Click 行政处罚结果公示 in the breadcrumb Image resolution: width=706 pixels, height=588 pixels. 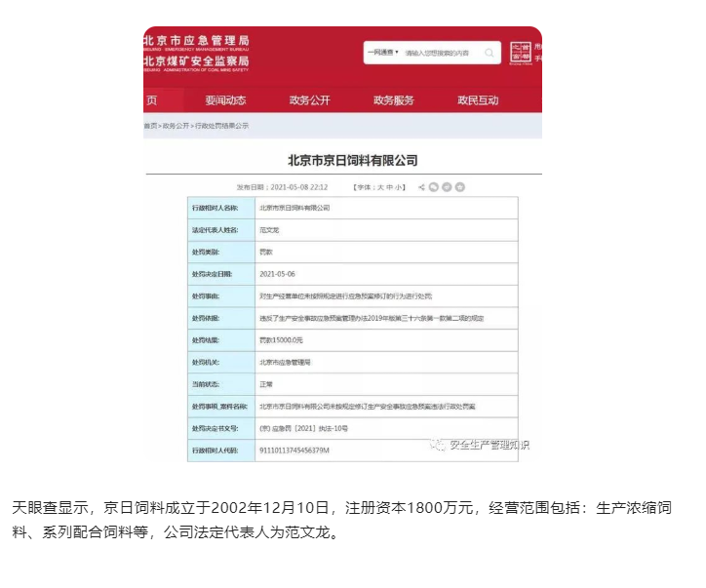click(x=221, y=126)
